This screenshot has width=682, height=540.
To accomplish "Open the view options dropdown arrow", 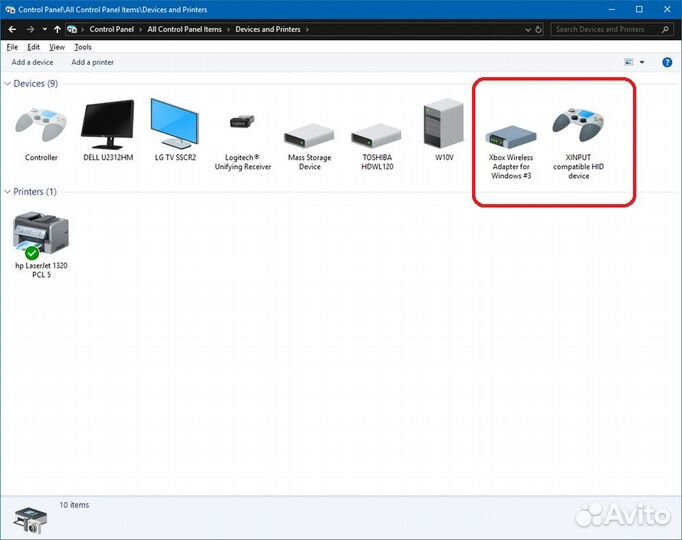I will pos(642,62).
